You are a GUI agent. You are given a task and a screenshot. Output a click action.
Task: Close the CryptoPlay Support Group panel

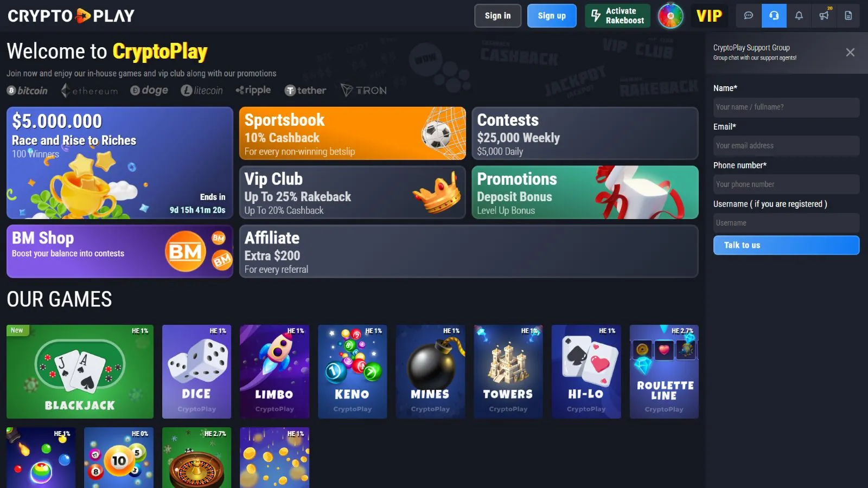[850, 52]
